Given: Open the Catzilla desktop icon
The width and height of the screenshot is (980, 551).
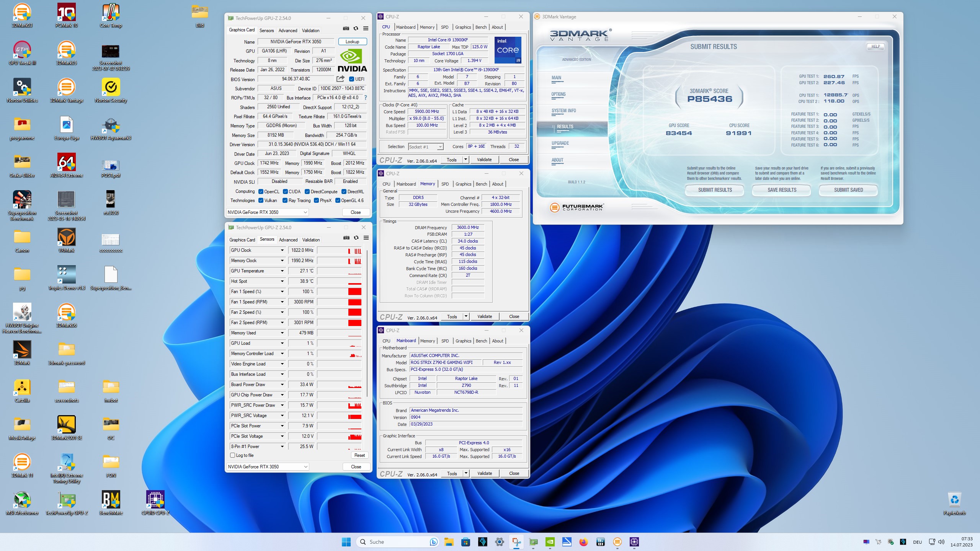Looking at the screenshot, I should [22, 390].
